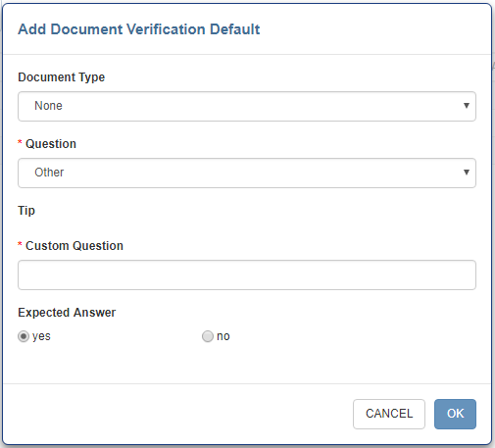Click the Add Document Verification Default title
The width and height of the screenshot is (495, 448).
click(139, 29)
